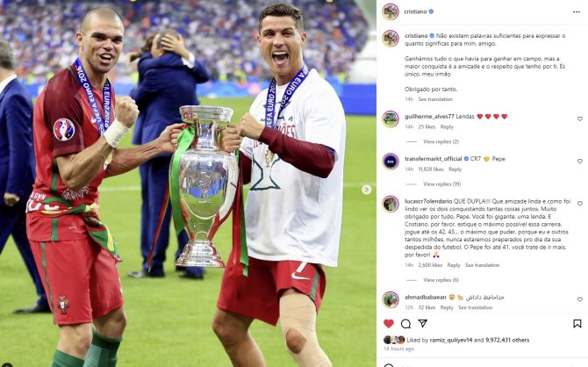Open comment bubble icon below post

tap(405, 323)
